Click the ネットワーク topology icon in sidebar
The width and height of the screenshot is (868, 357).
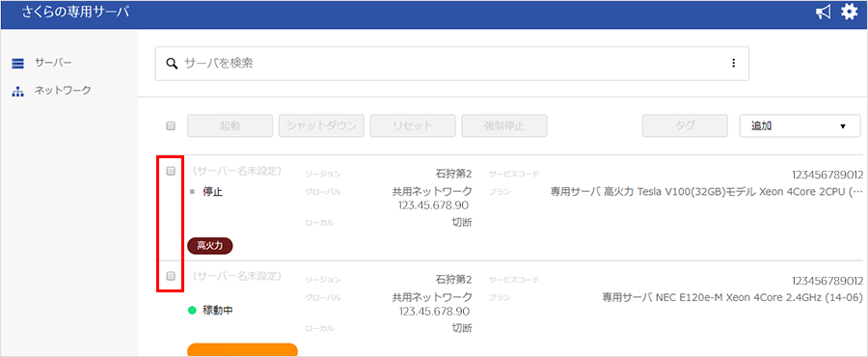click(17, 92)
